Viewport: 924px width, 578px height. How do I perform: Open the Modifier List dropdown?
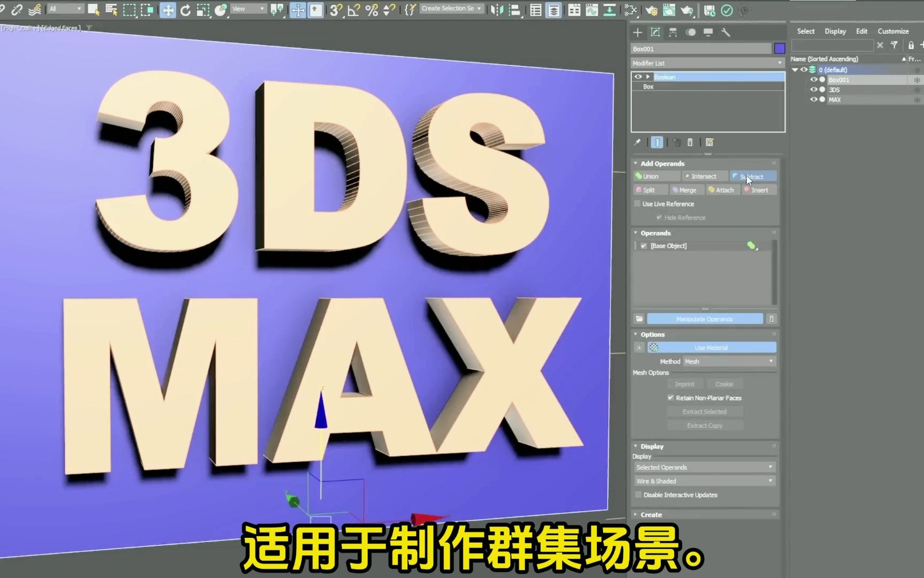[707, 63]
